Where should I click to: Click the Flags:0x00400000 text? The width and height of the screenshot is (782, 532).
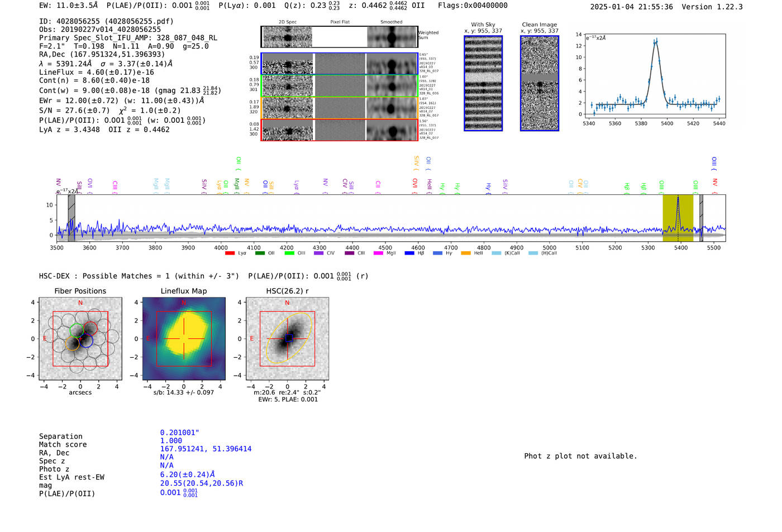pyautogui.click(x=473, y=6)
